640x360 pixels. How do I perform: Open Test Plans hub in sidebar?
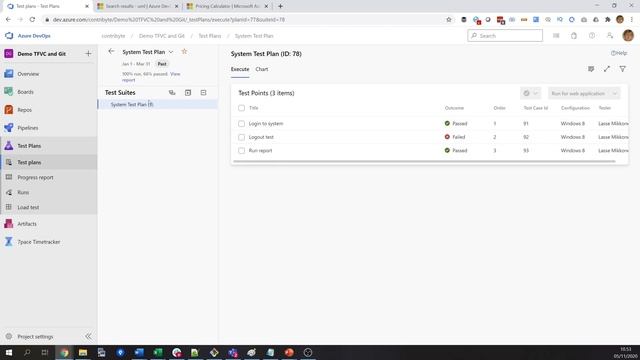tap(29, 146)
